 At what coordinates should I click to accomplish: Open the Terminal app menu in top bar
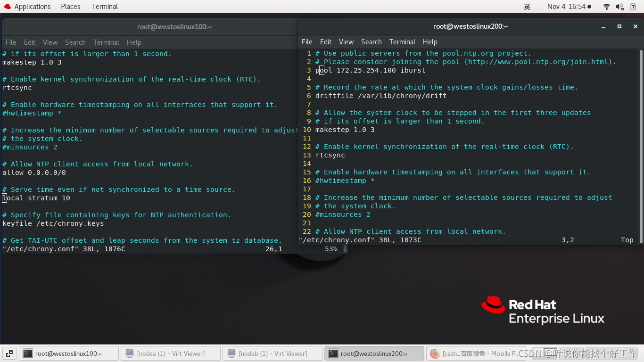pyautogui.click(x=105, y=7)
